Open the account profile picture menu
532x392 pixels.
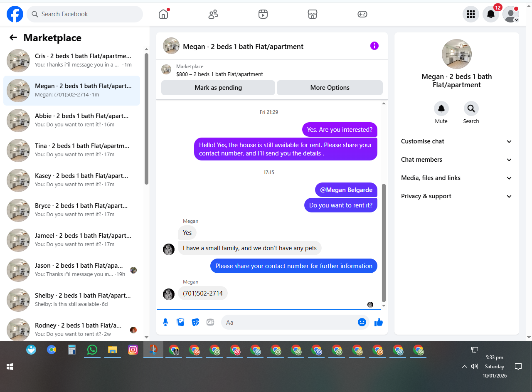point(511,14)
